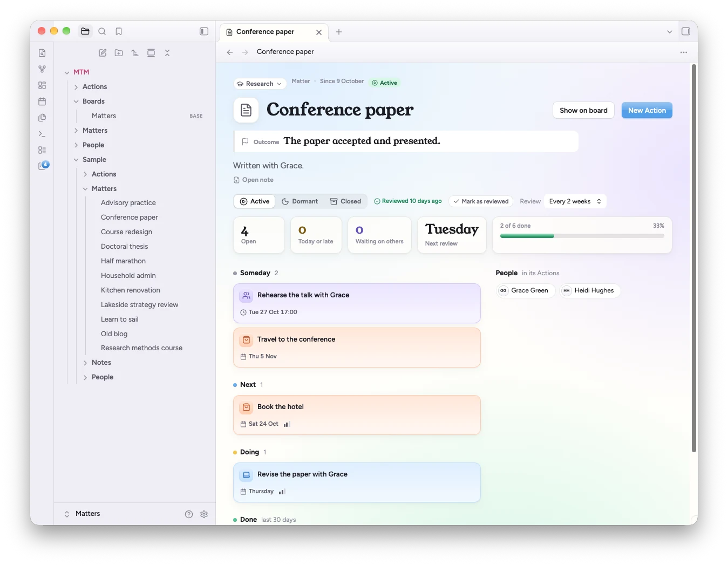Image resolution: width=728 pixels, height=565 pixels.
Task: Click Show on board button
Action: tap(583, 110)
